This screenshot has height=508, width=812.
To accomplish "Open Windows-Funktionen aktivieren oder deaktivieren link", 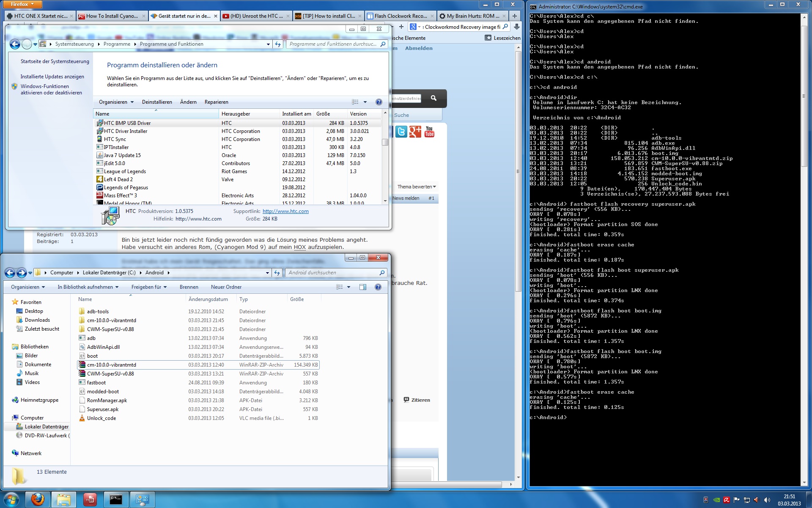I will (51, 89).
